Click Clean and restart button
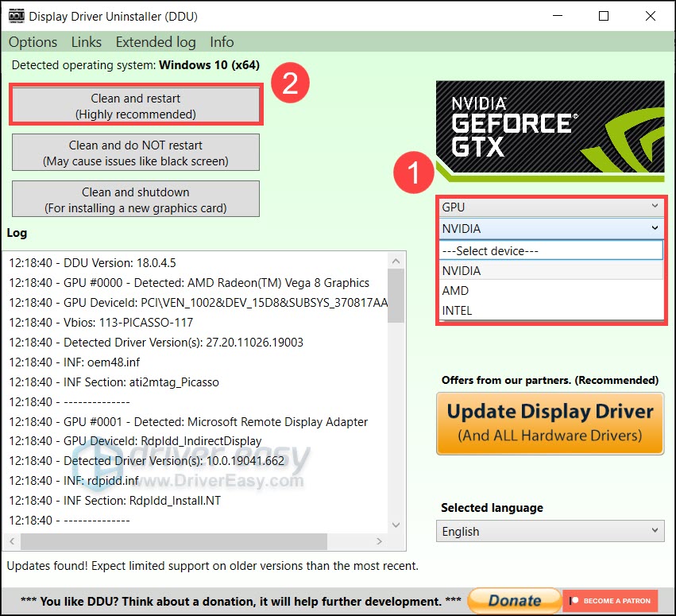 (x=136, y=106)
